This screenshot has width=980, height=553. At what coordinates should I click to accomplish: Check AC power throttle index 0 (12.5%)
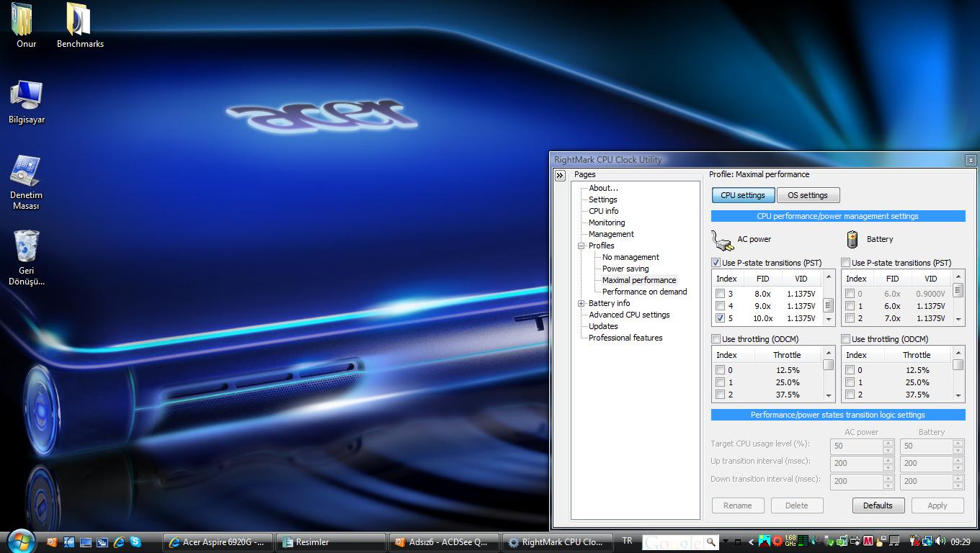click(x=720, y=370)
